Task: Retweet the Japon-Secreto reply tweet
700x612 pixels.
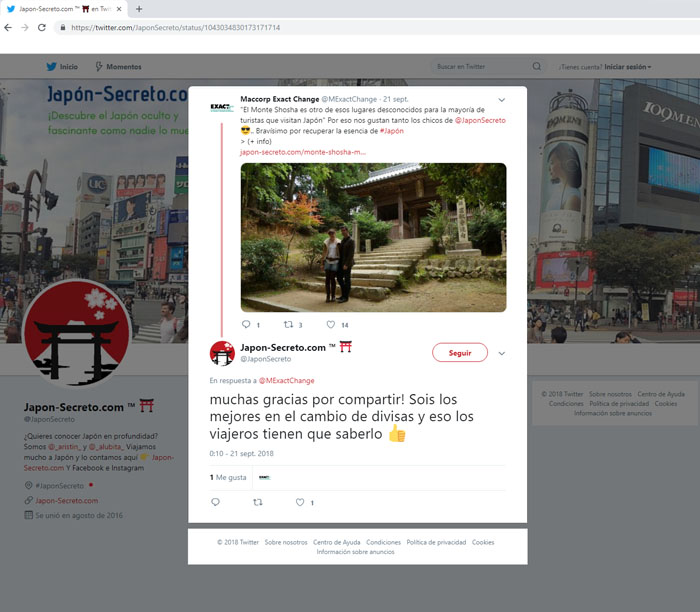Action: point(258,502)
